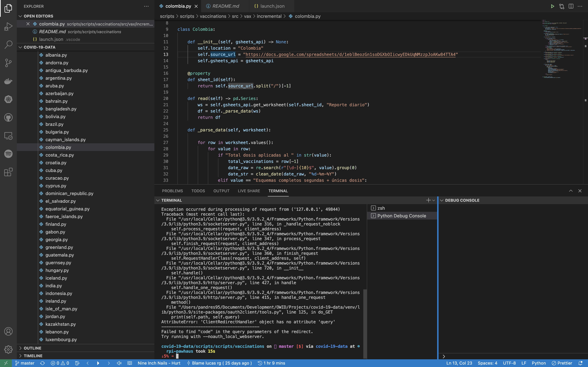This screenshot has height=367, width=588.
Task: Expand the OUTLINE section
Action: tap(33, 348)
